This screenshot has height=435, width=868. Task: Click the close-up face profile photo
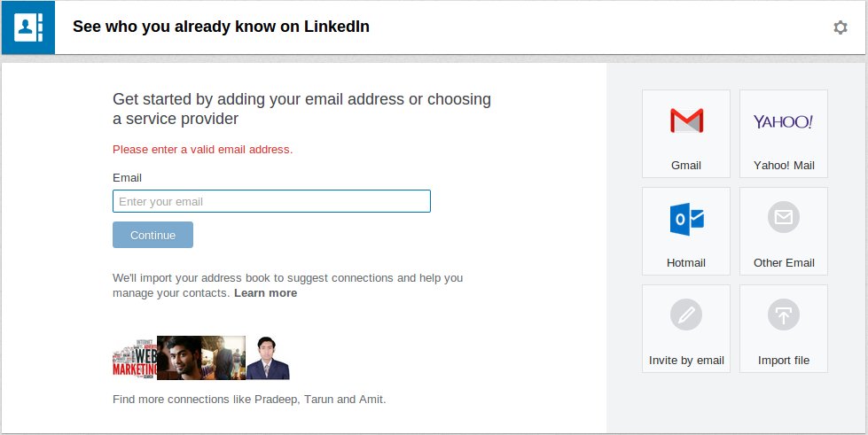click(179, 358)
